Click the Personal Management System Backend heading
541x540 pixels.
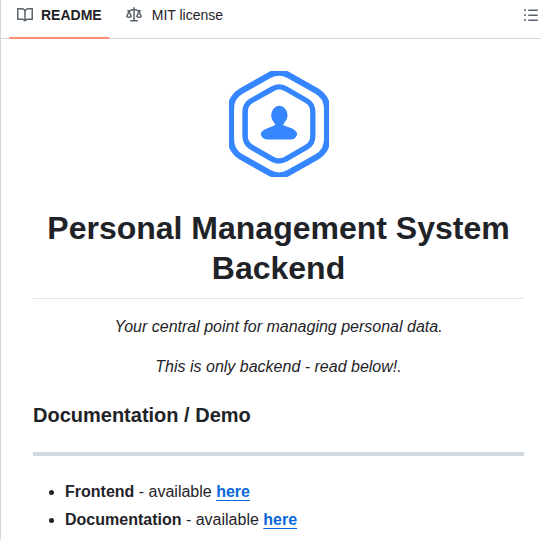[x=278, y=248]
